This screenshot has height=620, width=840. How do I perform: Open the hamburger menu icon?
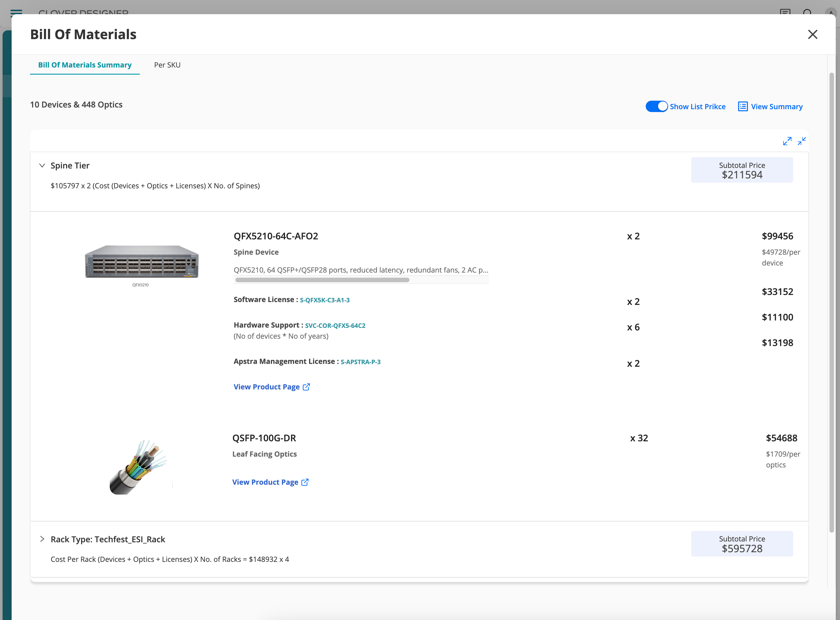tap(16, 12)
